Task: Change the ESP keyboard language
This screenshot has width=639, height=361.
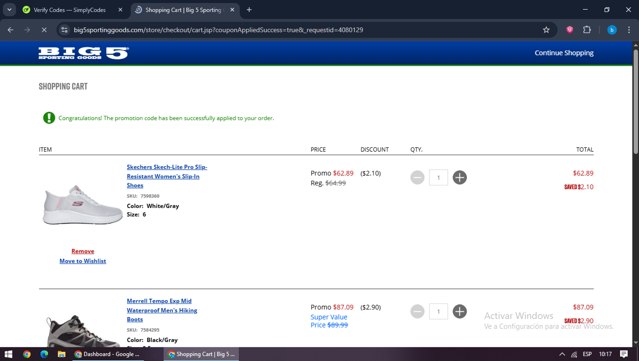Action: tap(587, 354)
